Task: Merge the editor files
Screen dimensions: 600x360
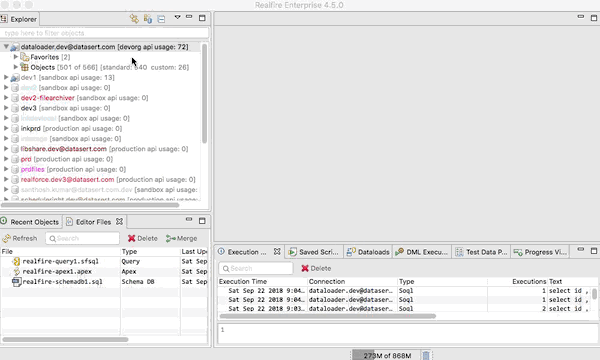Action: point(182,238)
